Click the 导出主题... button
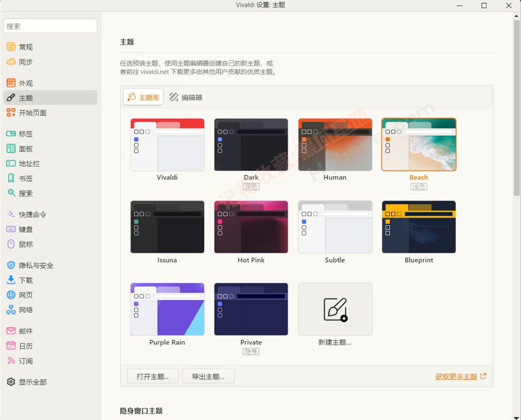The height and width of the screenshot is (420, 521). [x=208, y=376]
